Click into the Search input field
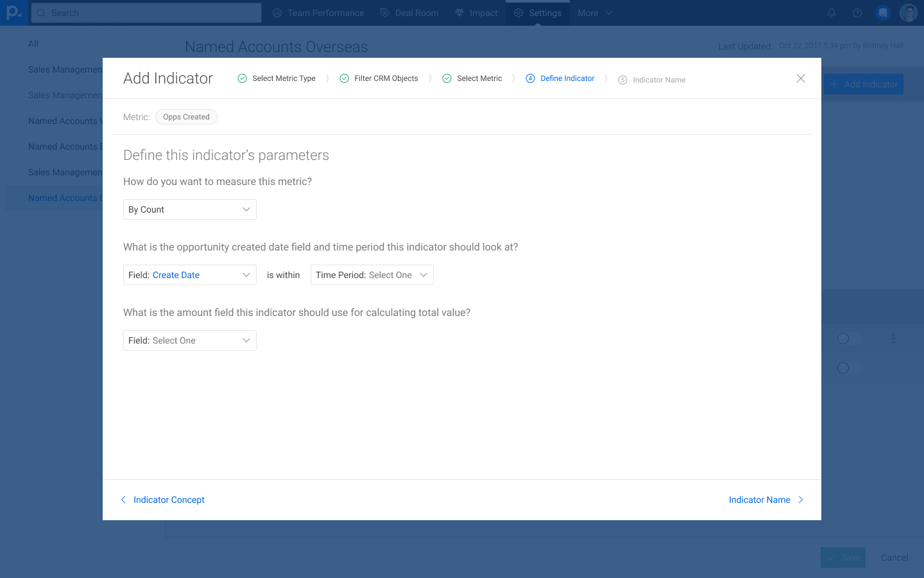Image resolution: width=924 pixels, height=578 pixels. 146,13
